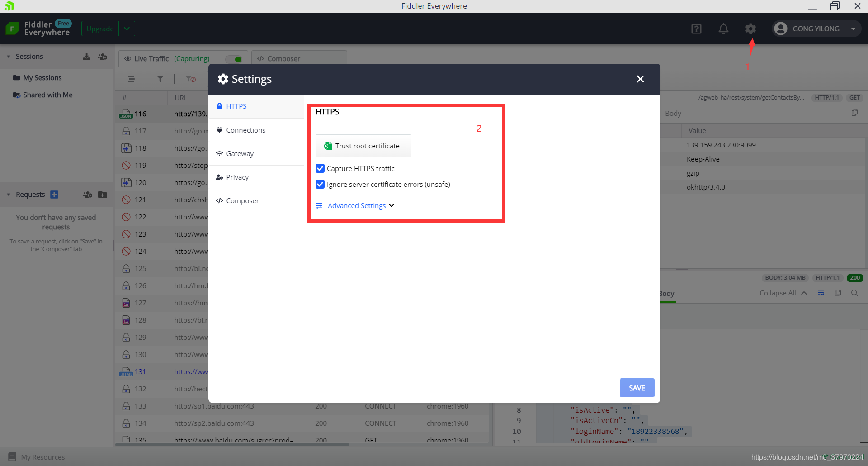Select HTTPS in settings sidebar
Image resolution: width=868 pixels, height=466 pixels.
pyautogui.click(x=256, y=106)
